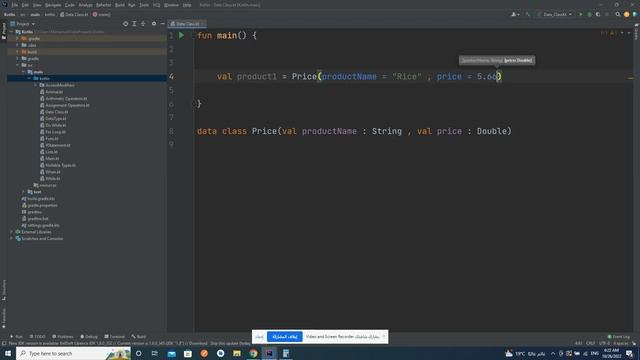
Task: Click Task View on taskbar
Action: (155, 353)
